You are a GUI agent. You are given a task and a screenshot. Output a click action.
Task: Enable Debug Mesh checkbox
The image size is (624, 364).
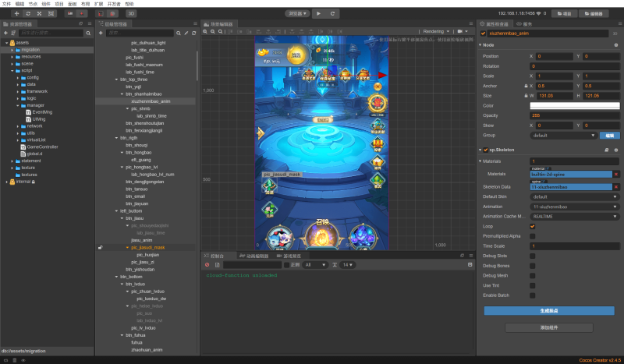(x=533, y=276)
